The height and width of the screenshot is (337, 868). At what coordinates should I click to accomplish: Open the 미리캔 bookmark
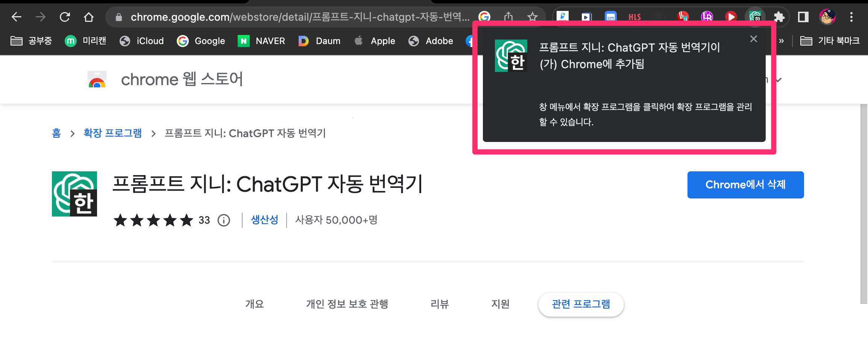point(85,41)
